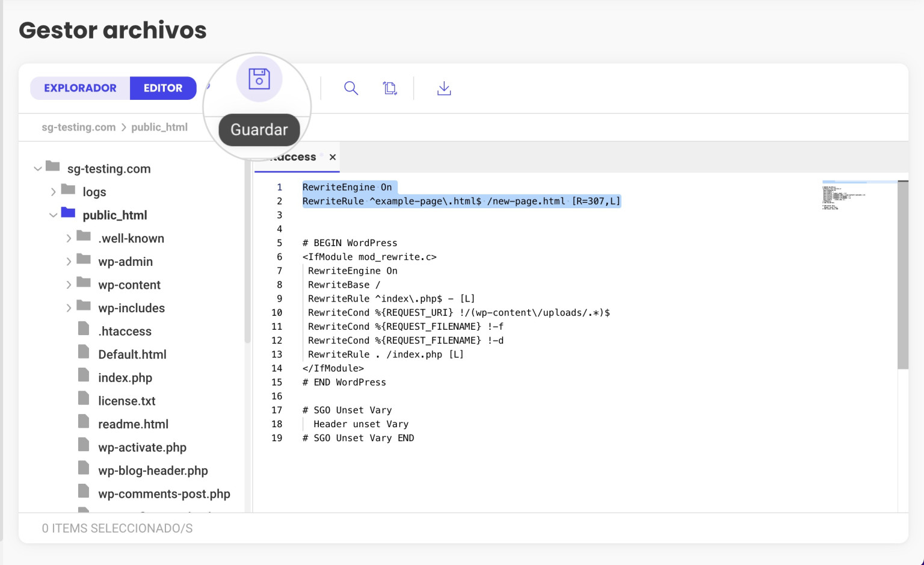Expand the logs folder
The image size is (924, 565).
click(x=54, y=192)
